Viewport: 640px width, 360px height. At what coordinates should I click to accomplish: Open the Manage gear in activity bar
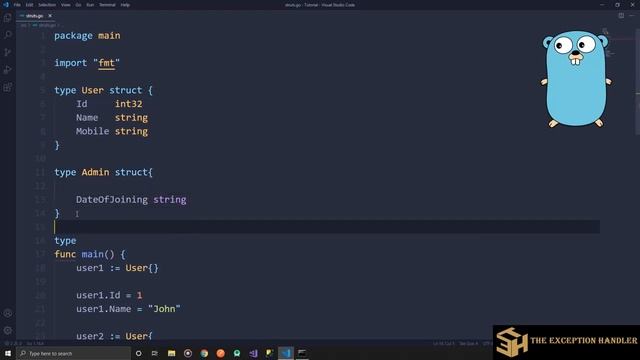point(7,330)
